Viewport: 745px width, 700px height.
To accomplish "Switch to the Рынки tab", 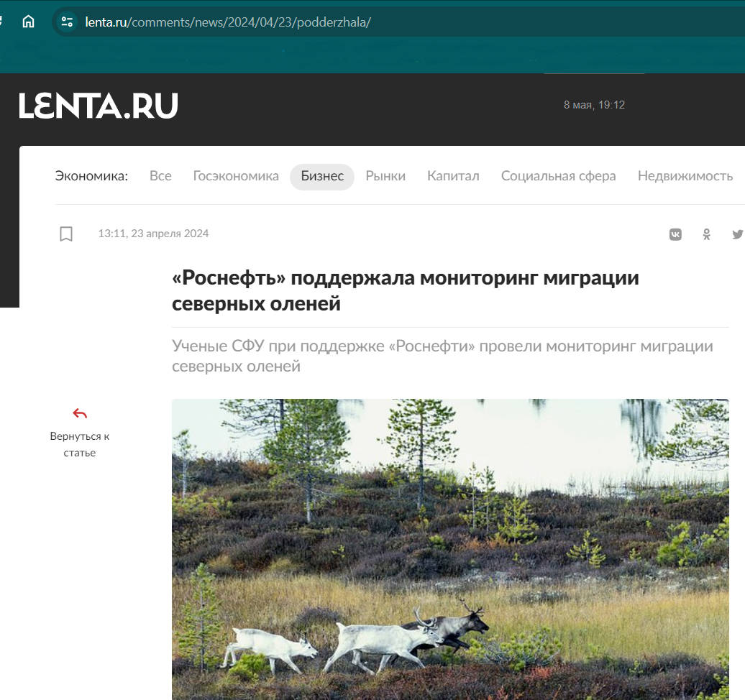I will [x=385, y=176].
